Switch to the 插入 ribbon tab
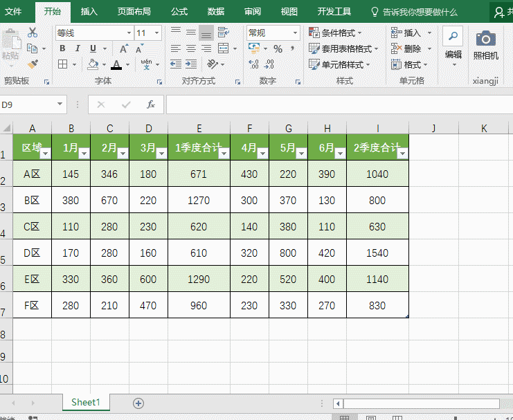Image resolution: width=513 pixels, height=420 pixels. [x=89, y=12]
